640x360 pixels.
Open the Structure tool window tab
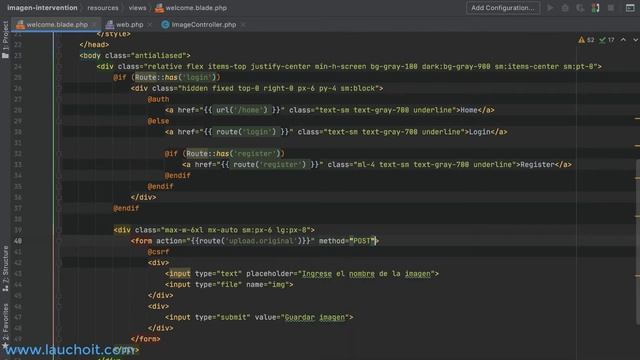5,268
